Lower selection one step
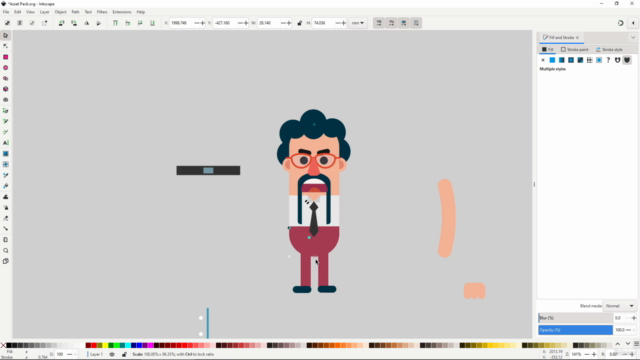This screenshot has height=360, width=640. tap(140, 23)
